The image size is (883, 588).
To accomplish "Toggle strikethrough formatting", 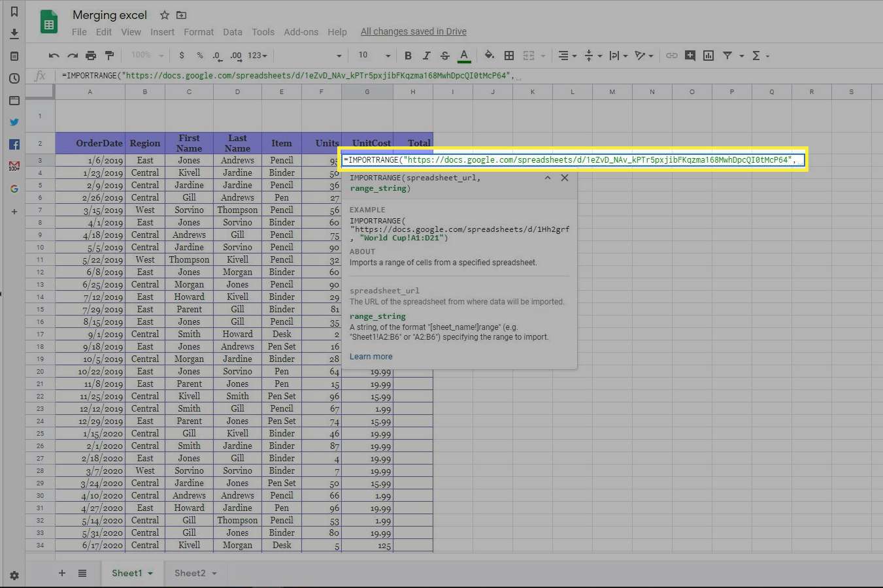I will (445, 56).
